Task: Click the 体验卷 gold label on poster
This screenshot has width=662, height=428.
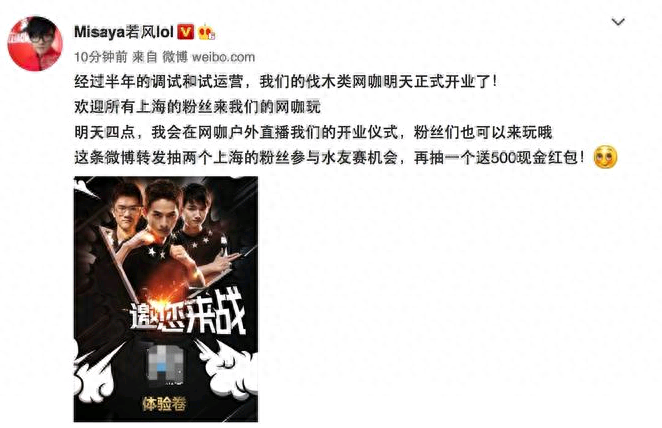Action: point(164,404)
